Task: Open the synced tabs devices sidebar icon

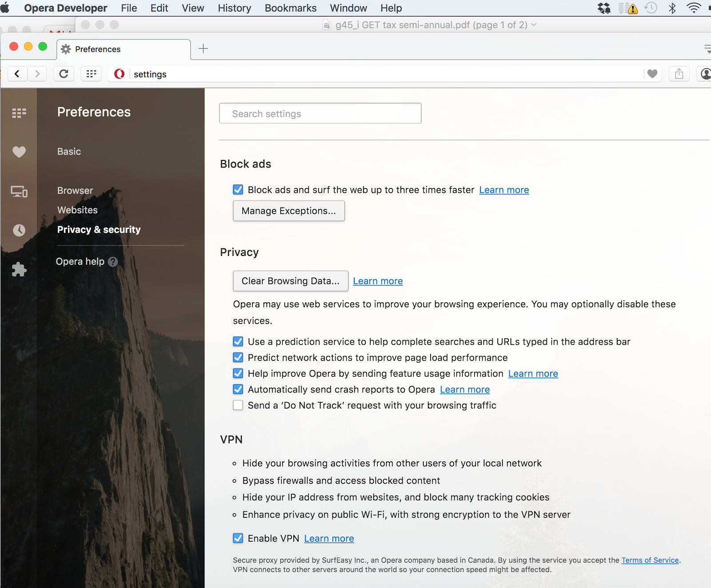Action: click(19, 191)
